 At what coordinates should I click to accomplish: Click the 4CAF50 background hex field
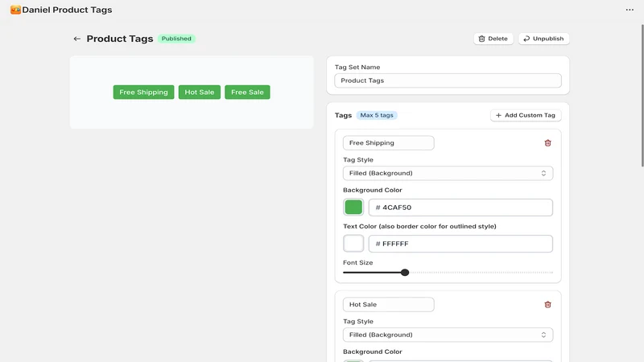coord(460,208)
